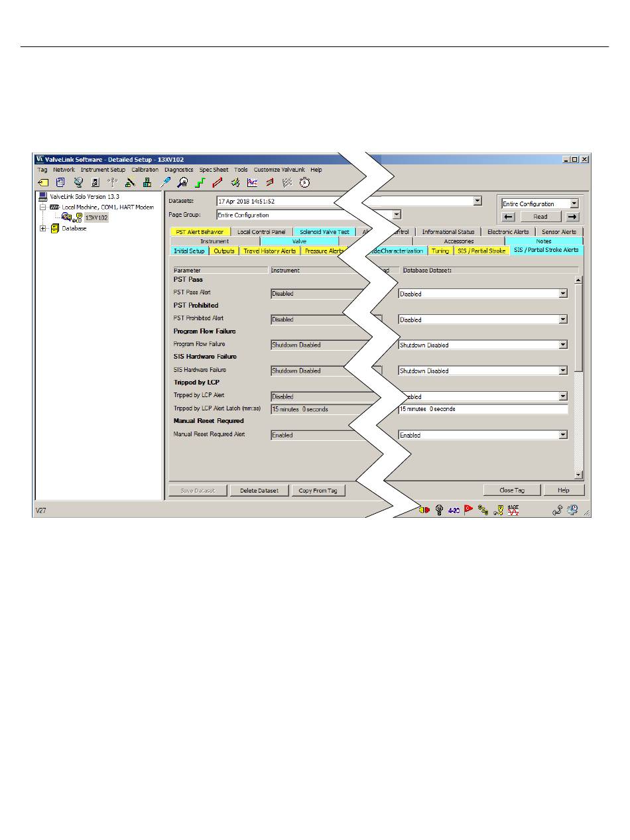Image resolution: width=630 pixels, height=840 pixels.
Task: Open the Help menu in menu bar
Action: point(316,170)
